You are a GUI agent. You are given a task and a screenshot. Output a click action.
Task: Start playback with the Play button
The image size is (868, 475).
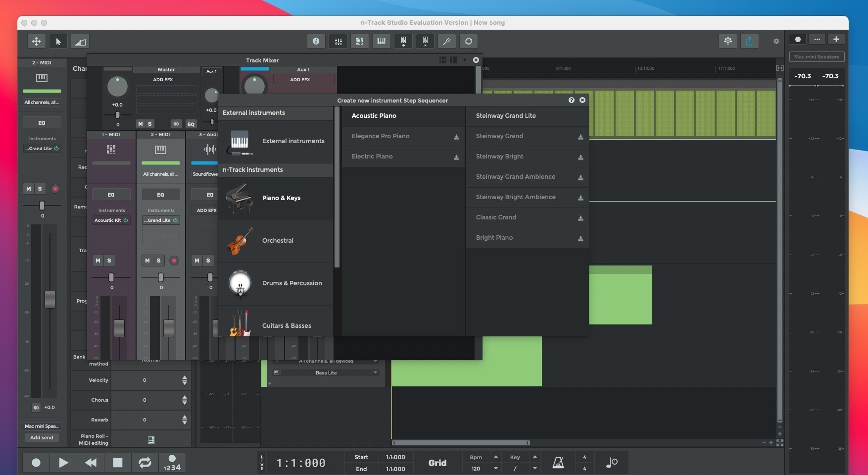pos(63,463)
